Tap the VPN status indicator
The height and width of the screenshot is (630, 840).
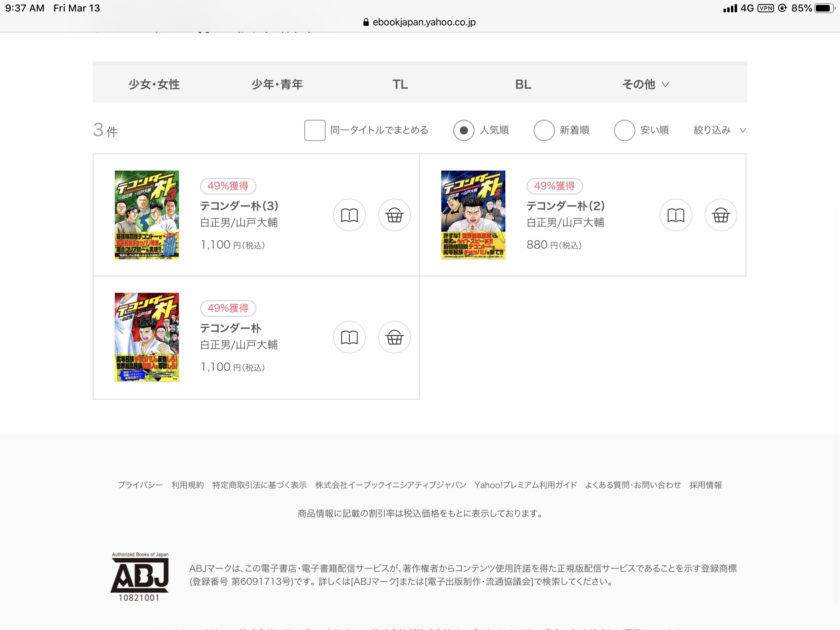(x=765, y=8)
